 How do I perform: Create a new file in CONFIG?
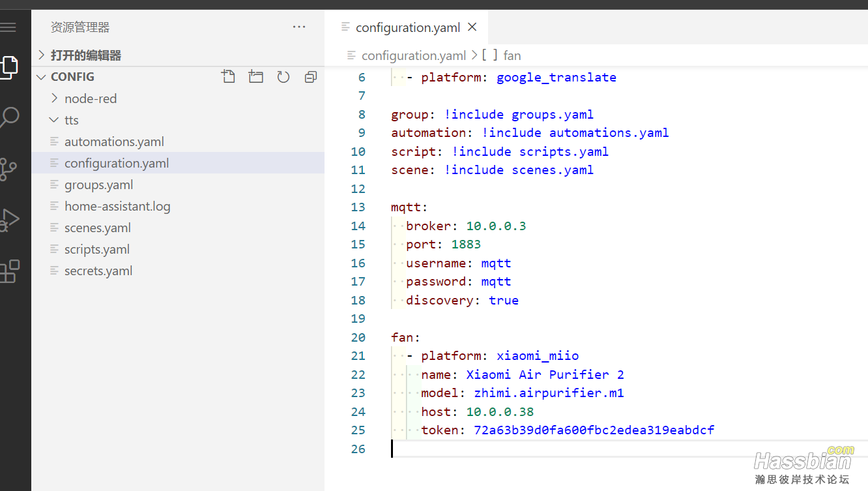point(228,77)
